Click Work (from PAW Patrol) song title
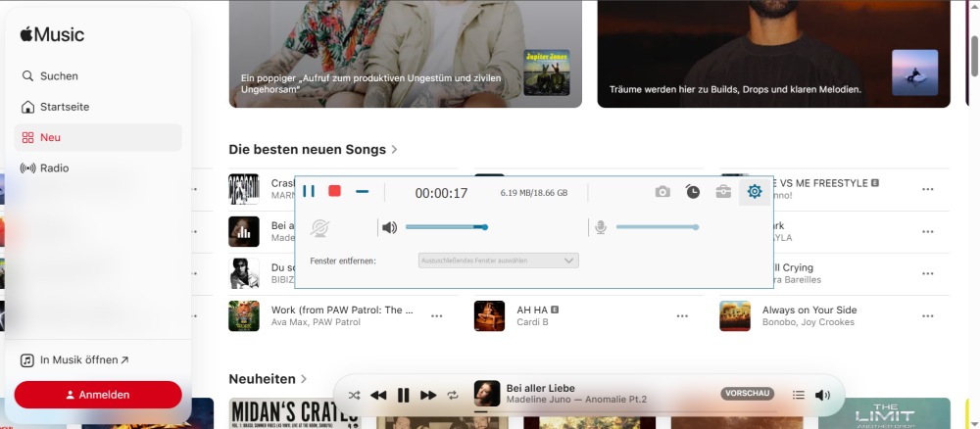This screenshot has width=980, height=429. tap(342, 310)
